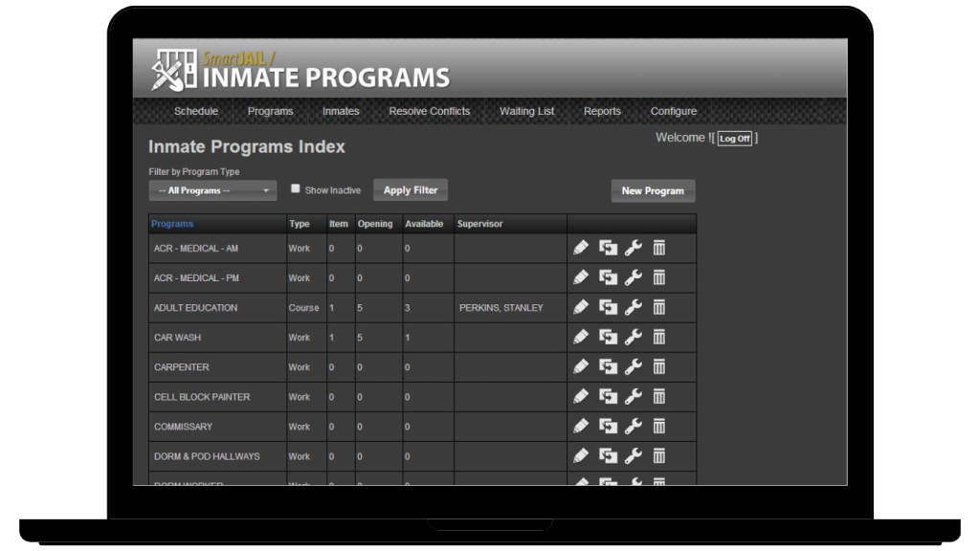Navigate to the Reports menu
Viewport: 980px width, 551px height.
[602, 111]
